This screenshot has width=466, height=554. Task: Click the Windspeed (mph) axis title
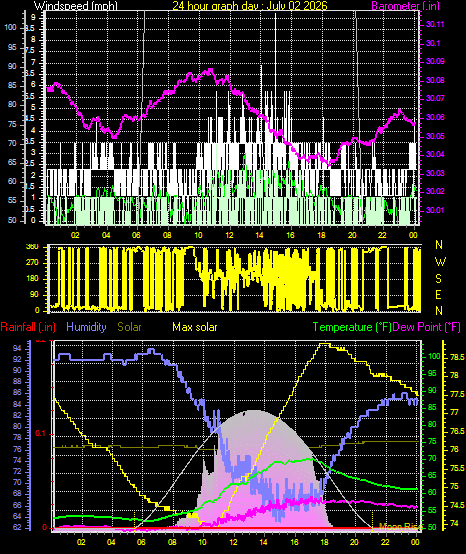pyautogui.click(x=76, y=6)
